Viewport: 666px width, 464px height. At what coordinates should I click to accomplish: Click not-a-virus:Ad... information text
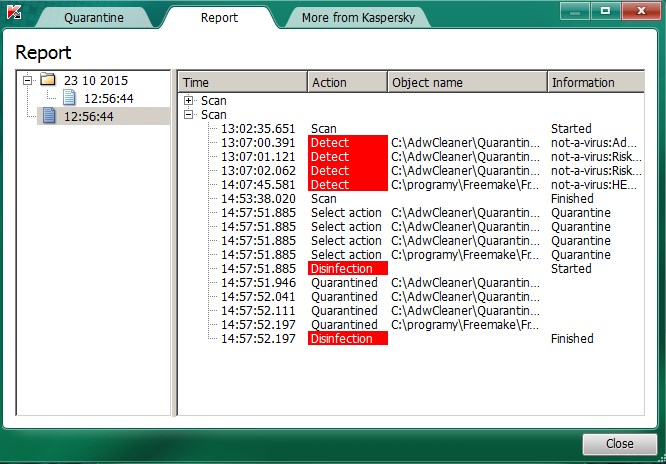click(x=594, y=143)
